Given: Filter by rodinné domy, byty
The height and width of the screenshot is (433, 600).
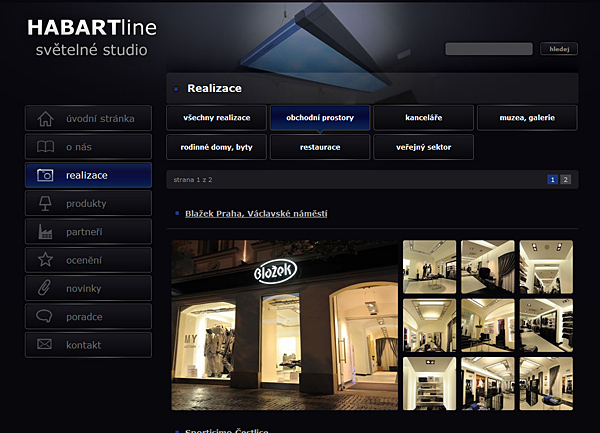Looking at the screenshot, I should click(217, 147).
